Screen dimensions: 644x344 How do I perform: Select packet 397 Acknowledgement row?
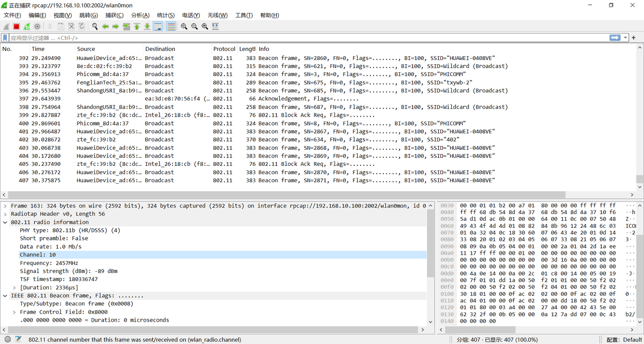(318, 99)
